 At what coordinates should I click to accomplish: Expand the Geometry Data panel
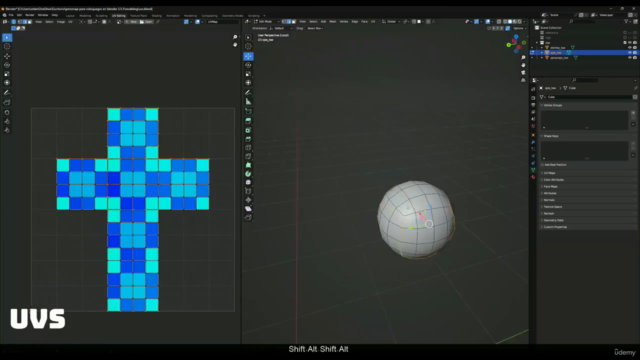click(x=588, y=220)
